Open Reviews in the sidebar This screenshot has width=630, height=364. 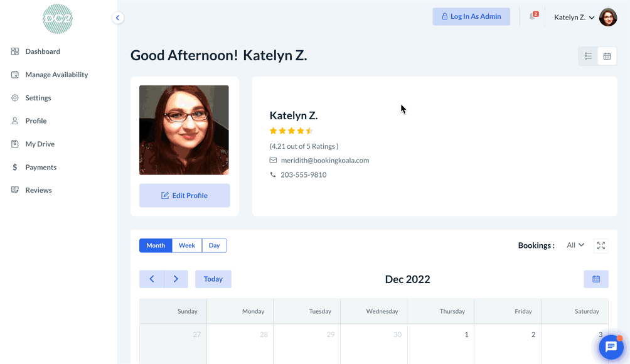pos(38,190)
